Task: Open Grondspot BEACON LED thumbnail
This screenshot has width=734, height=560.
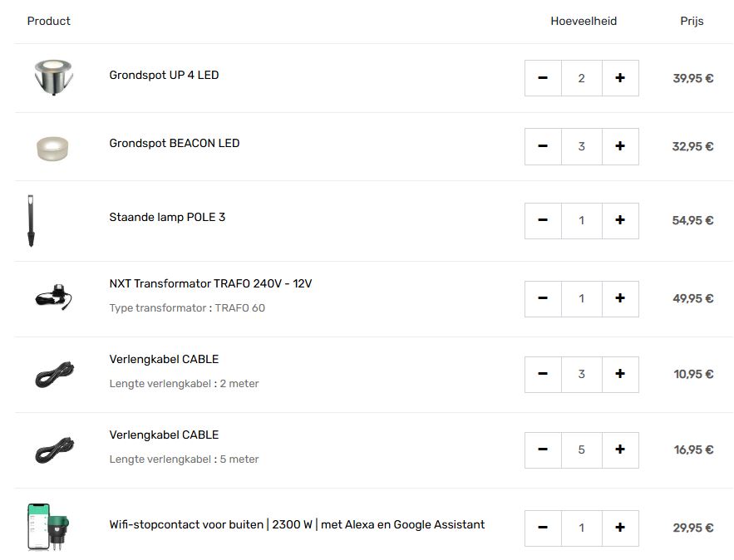Action: pyautogui.click(x=55, y=146)
